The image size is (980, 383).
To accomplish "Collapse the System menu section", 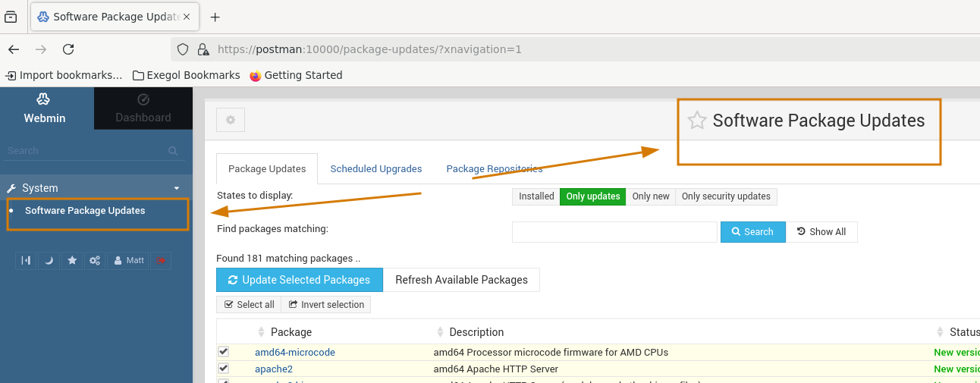I will pyautogui.click(x=176, y=188).
